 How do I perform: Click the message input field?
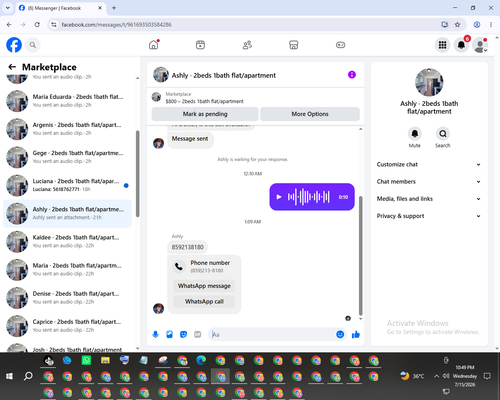tap(272, 334)
